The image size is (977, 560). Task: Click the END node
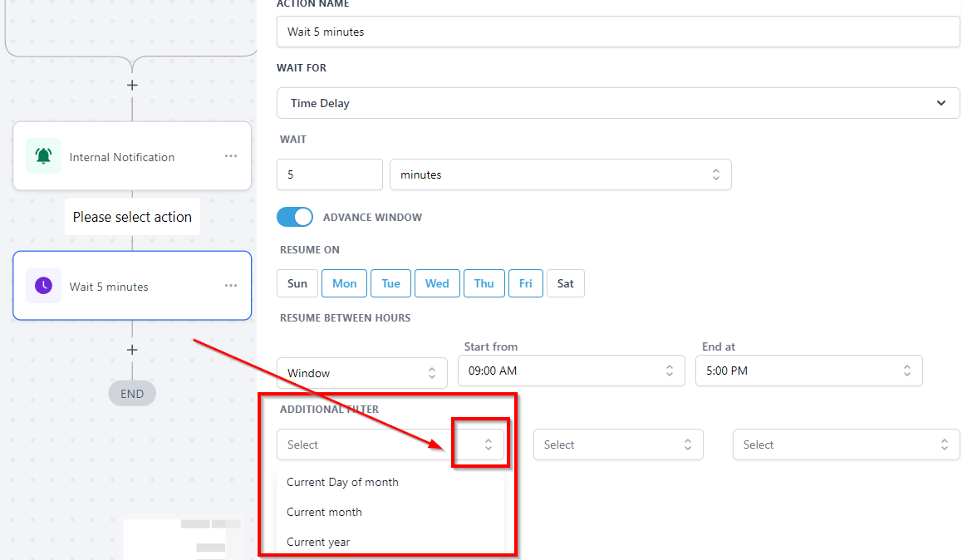132,394
